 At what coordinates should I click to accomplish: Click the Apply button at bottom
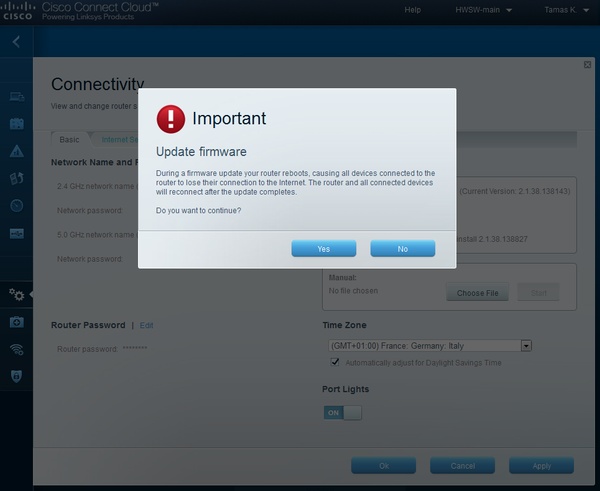541,466
